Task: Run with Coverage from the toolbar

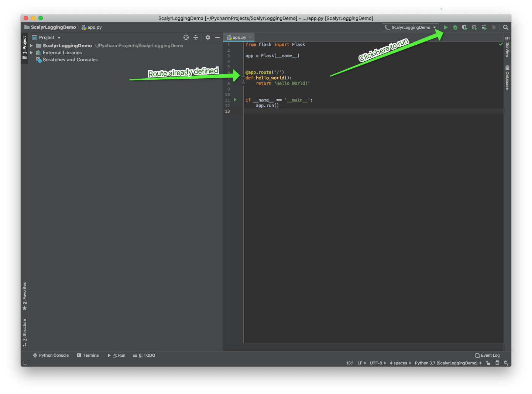Action: pos(464,27)
